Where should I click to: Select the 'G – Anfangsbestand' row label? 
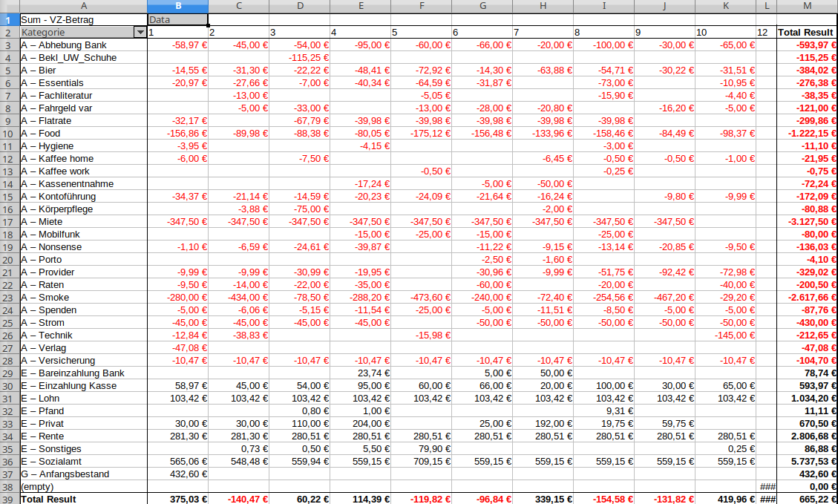83,474
